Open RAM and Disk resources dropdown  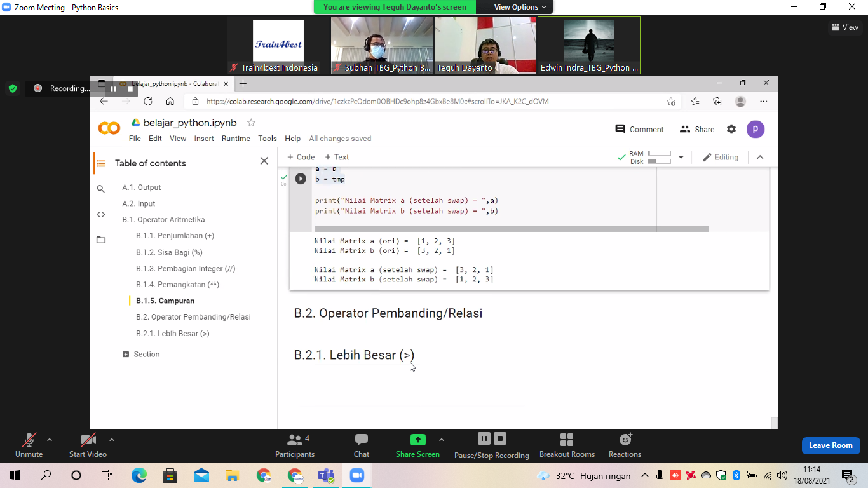pos(681,158)
